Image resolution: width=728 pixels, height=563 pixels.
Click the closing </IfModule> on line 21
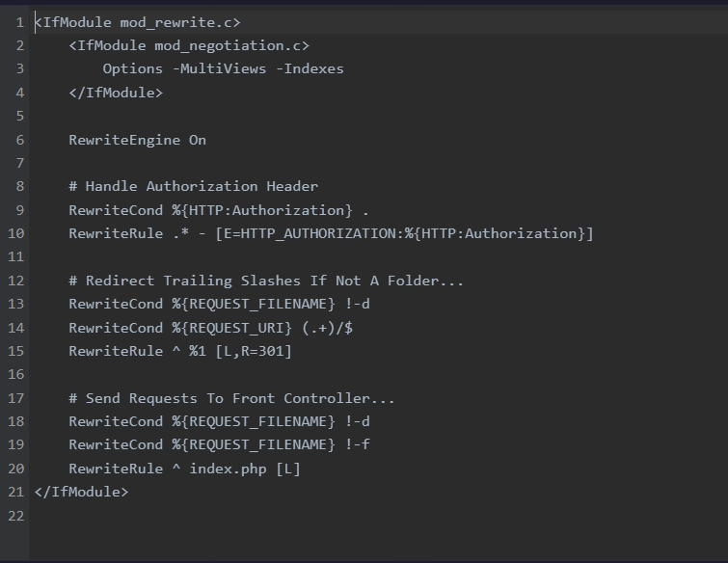coord(81,492)
